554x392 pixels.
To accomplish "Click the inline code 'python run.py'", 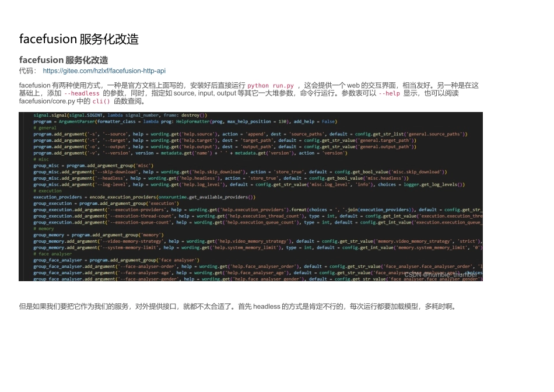I will tap(271, 86).
